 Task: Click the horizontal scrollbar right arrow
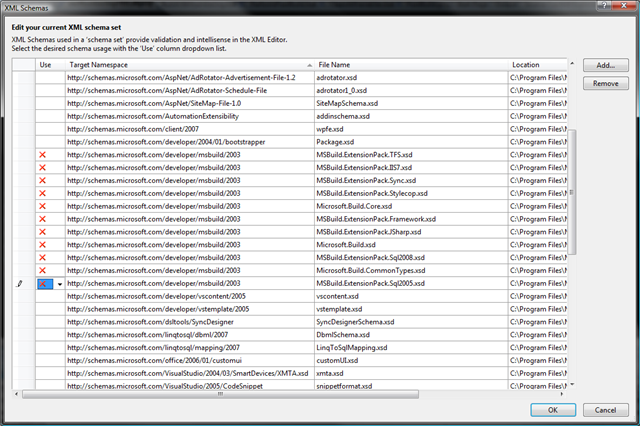pos(562,394)
